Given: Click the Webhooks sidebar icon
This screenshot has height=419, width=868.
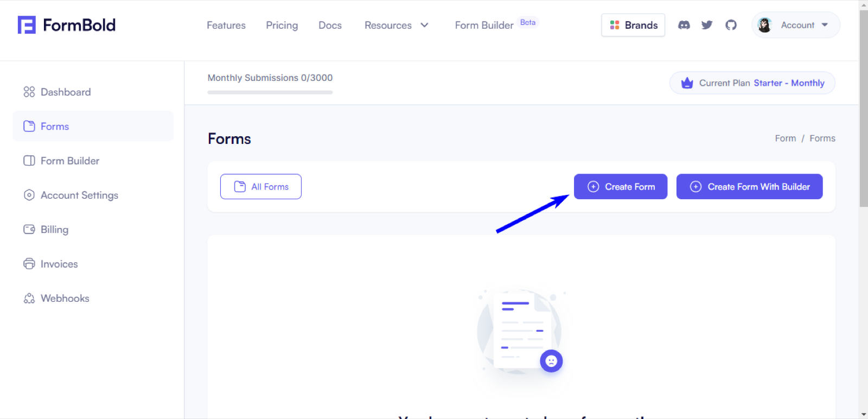Looking at the screenshot, I should point(29,299).
